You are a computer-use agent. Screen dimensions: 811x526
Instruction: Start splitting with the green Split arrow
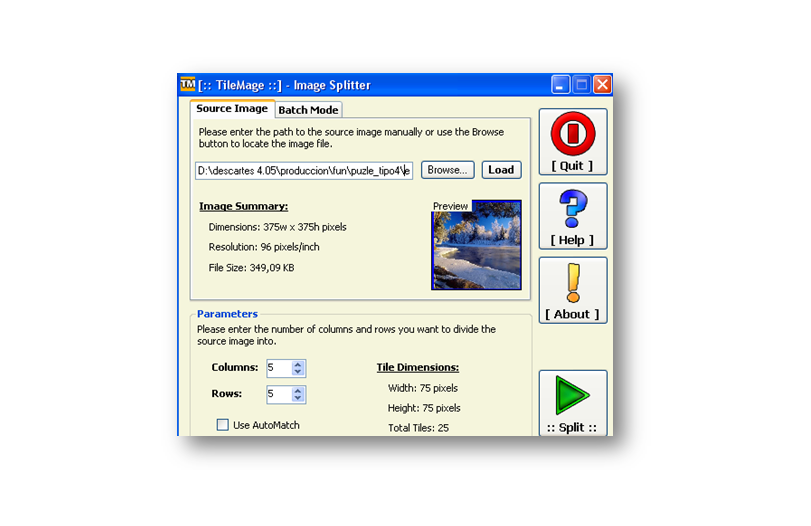(573, 403)
